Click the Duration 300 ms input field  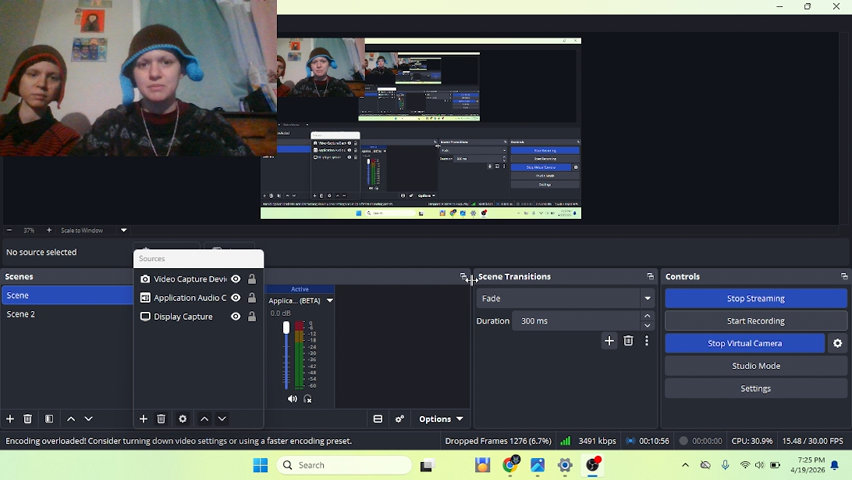click(576, 321)
